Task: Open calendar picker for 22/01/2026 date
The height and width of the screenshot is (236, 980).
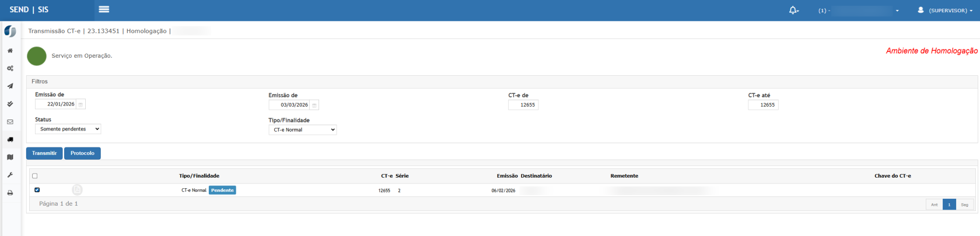Action: (x=81, y=104)
